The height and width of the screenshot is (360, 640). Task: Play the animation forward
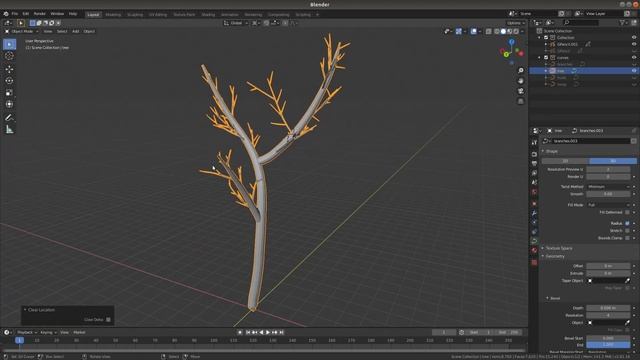pos(268,333)
